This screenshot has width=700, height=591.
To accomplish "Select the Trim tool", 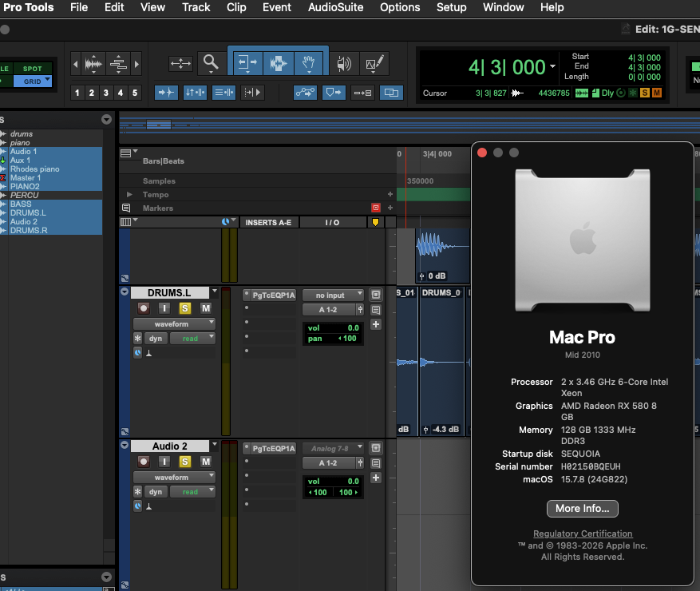I will coord(247,63).
